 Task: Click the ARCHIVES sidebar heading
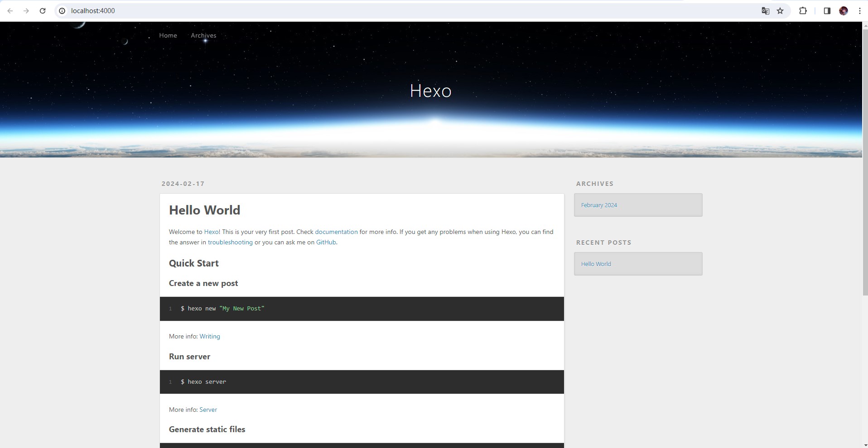coord(595,184)
